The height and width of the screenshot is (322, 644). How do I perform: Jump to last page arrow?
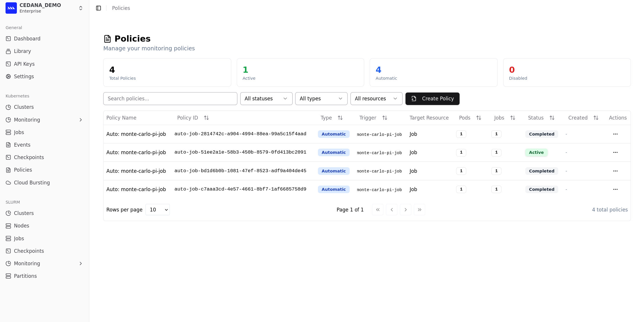point(419,210)
